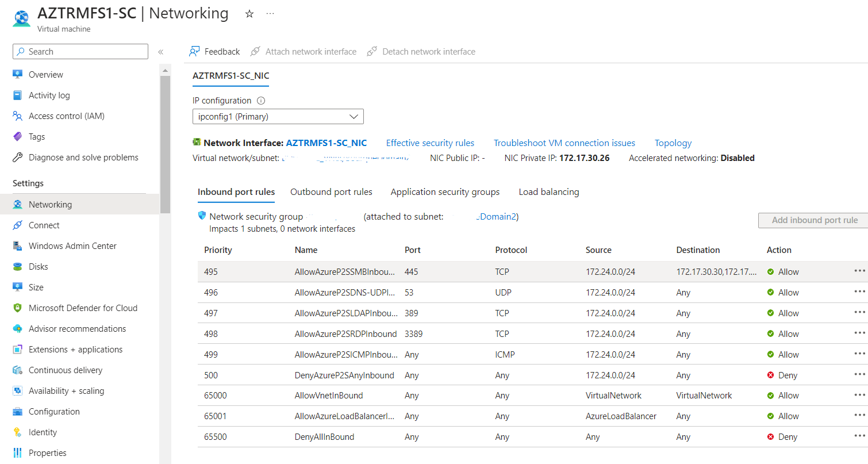The image size is (868, 464).
Task: Click the Size icon in sidebar
Action: coord(17,287)
